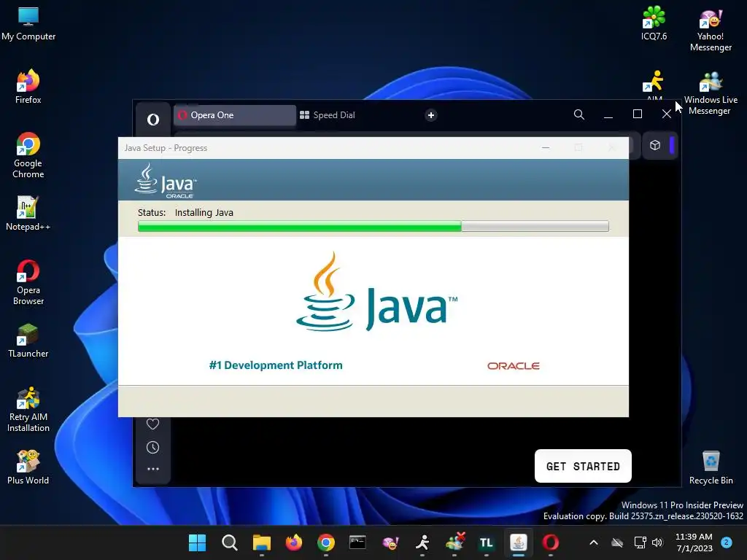Switch to Firefox on the taskbar

coord(293,542)
